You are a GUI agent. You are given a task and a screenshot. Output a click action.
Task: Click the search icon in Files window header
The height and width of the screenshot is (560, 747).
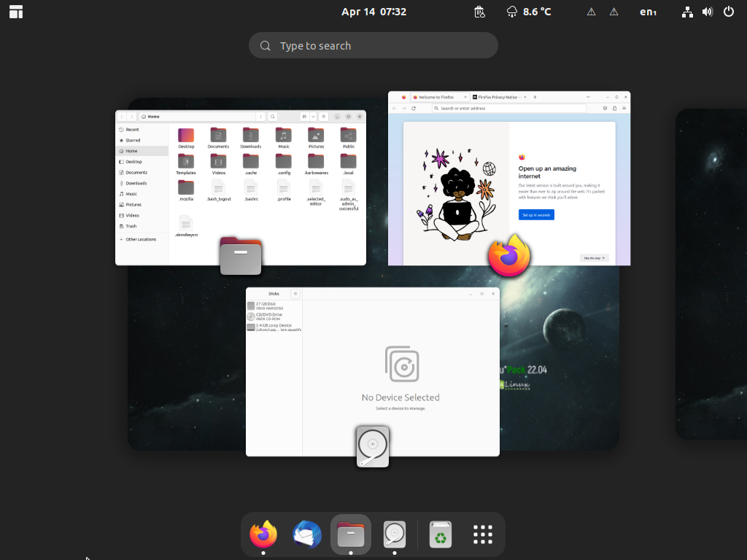tap(273, 117)
